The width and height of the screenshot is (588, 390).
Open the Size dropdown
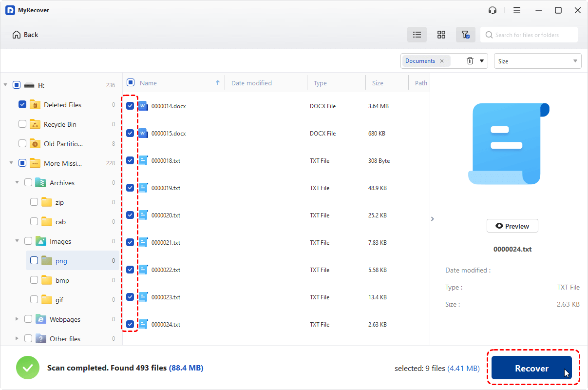pyautogui.click(x=537, y=60)
